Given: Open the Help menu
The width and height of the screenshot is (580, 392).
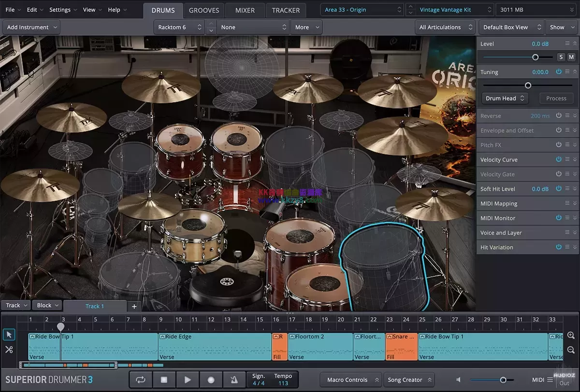Looking at the screenshot, I should click(117, 10).
